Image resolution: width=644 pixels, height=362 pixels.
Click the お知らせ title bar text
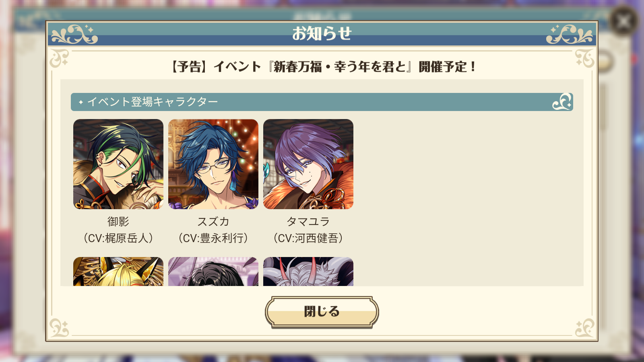coord(322,33)
